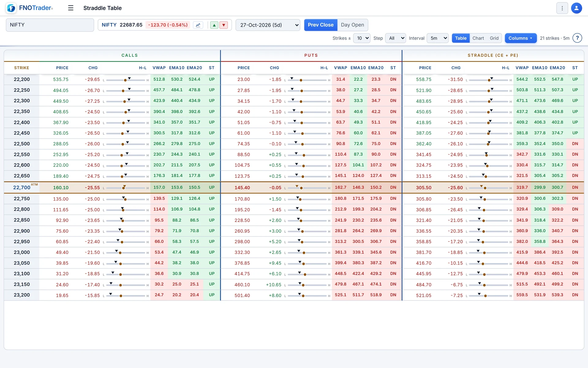The width and height of the screenshot is (588, 368).
Task: Select the Day Open toggle
Action: coord(352,25)
